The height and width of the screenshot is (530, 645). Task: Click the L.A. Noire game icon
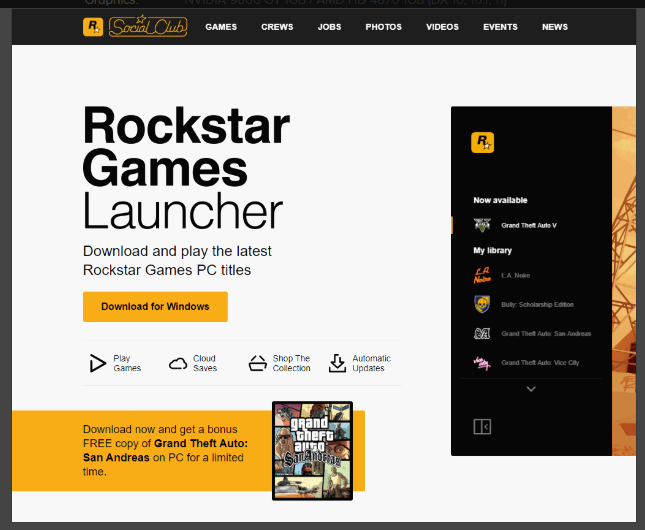(482, 275)
